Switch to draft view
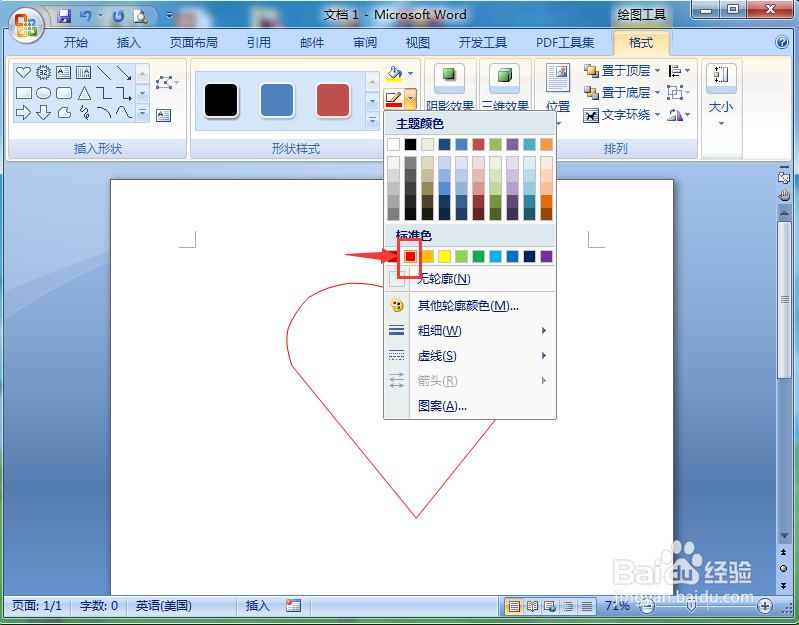The height and width of the screenshot is (625, 799). click(587, 606)
